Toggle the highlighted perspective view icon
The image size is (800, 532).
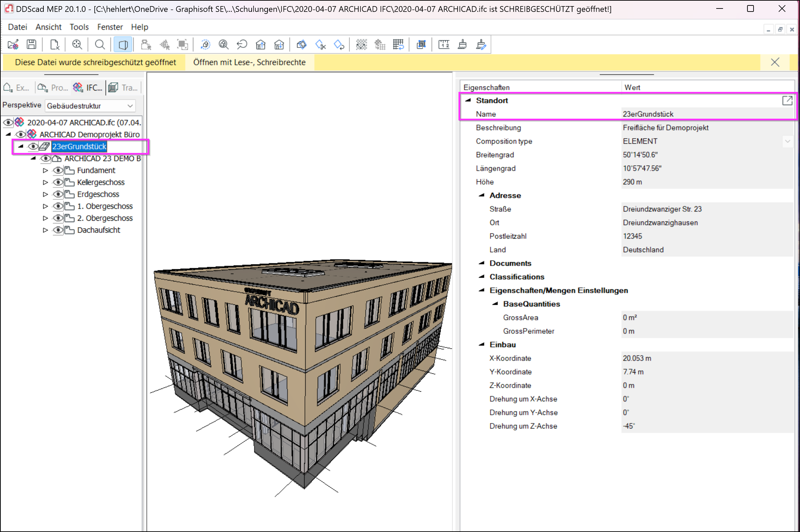point(123,44)
